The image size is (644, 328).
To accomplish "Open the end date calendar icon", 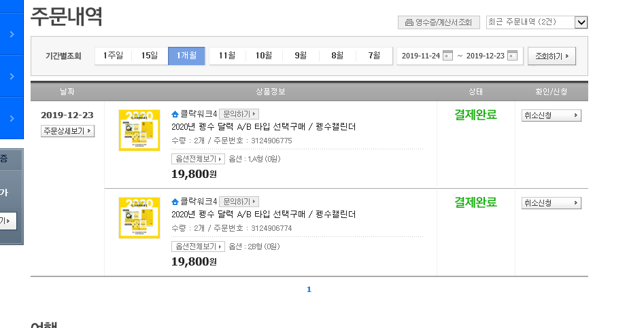I will tap(512, 56).
